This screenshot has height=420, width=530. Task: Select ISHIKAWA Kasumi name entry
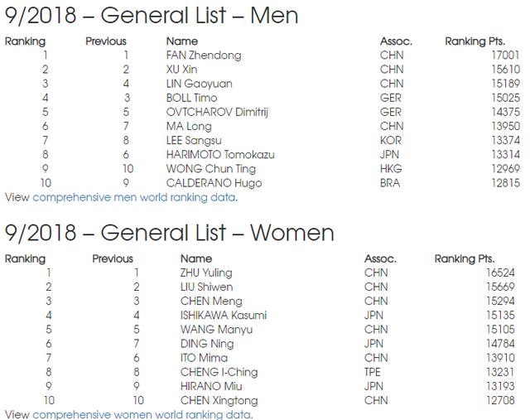[224, 316]
